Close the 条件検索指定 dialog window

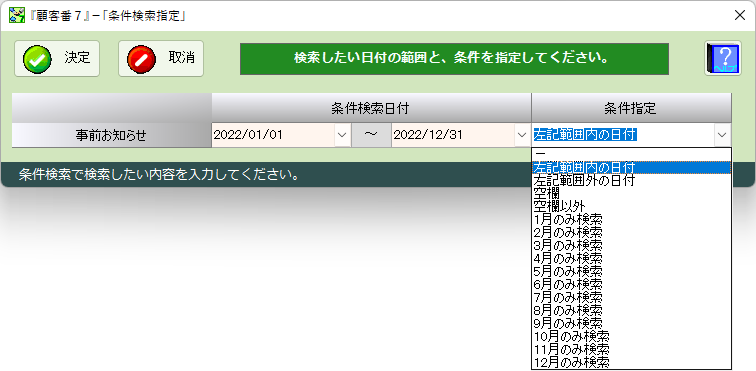coord(740,15)
